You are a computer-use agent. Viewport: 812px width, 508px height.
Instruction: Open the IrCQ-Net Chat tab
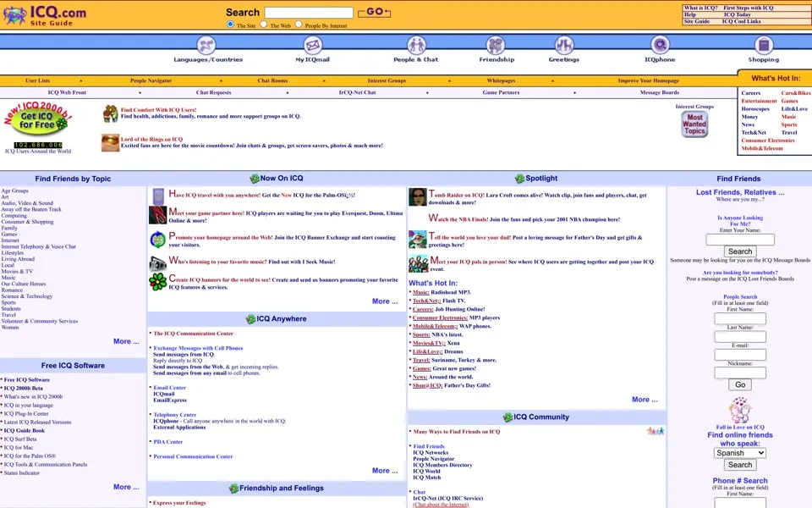click(x=357, y=93)
